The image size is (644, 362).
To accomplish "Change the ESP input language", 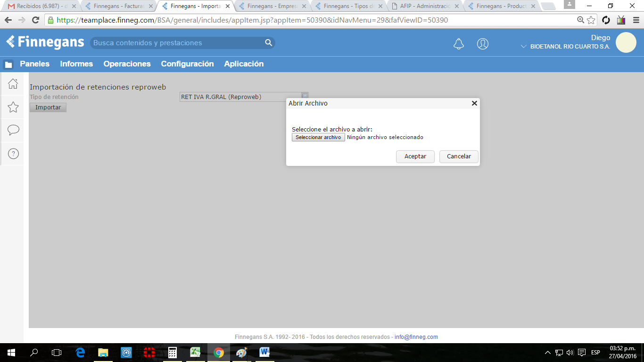I will click(595, 353).
